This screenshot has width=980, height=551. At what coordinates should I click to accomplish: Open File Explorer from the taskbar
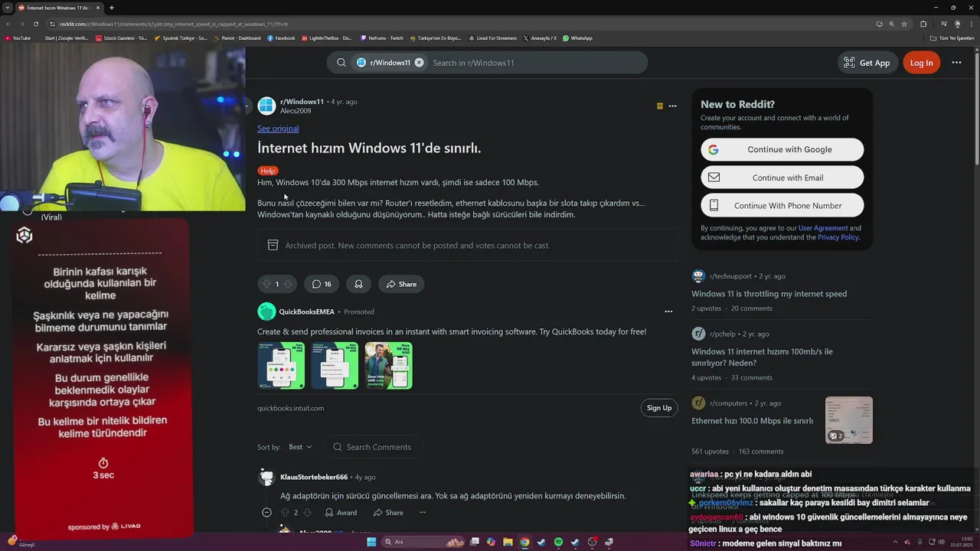click(x=508, y=542)
